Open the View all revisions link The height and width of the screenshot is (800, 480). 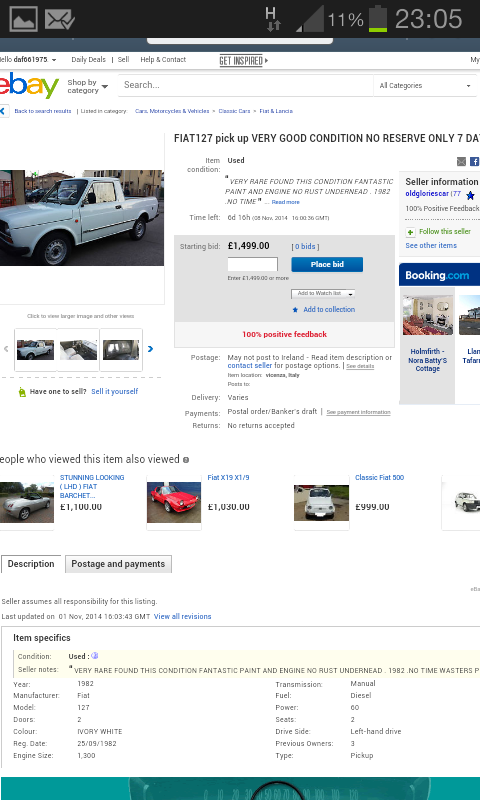coord(183,616)
